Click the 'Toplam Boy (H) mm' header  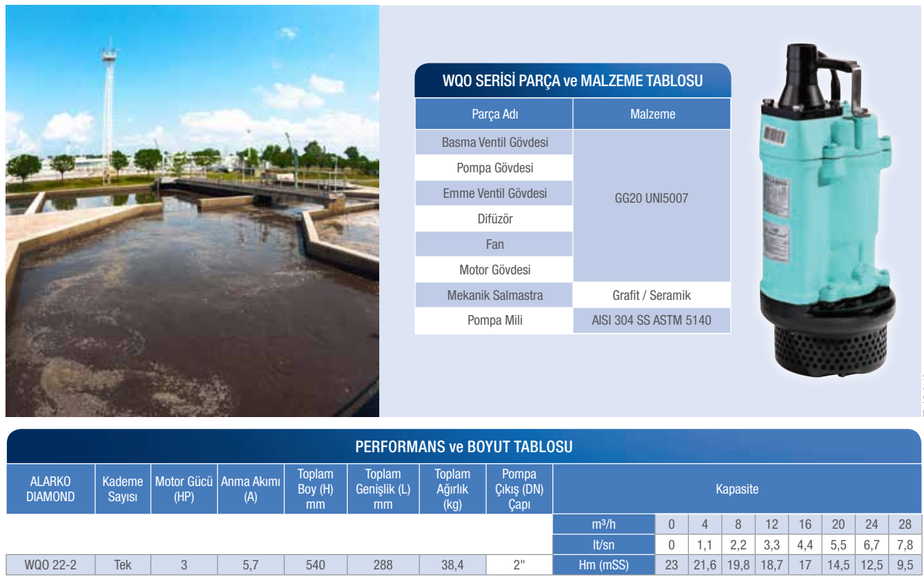(x=316, y=489)
